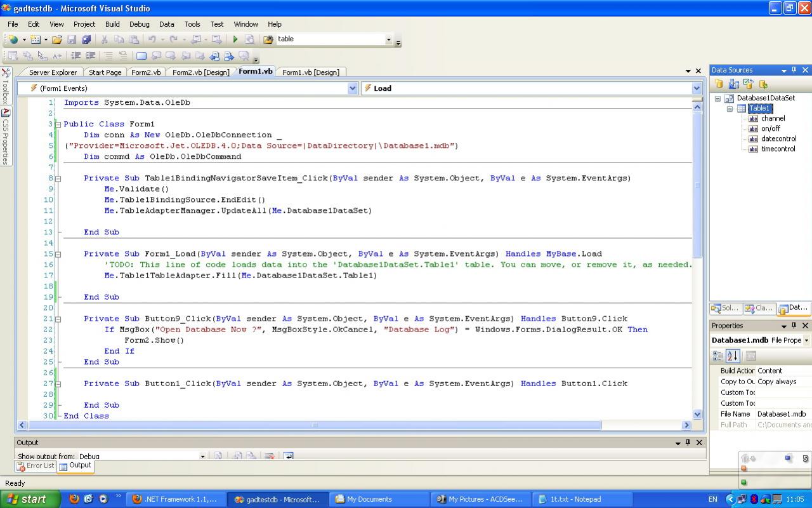Save All files with the stacked floppies icon
Screen dimensions: 812x508
[x=86, y=39]
